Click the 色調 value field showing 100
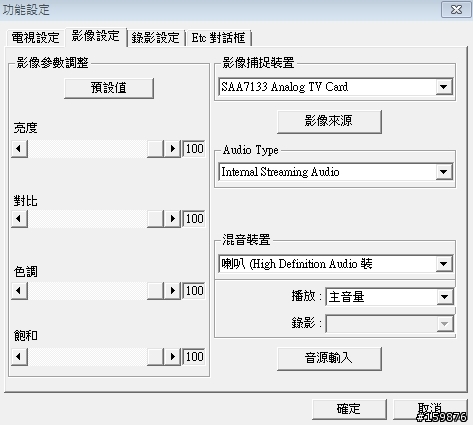Screen dimensions: 473x425 pos(194,291)
